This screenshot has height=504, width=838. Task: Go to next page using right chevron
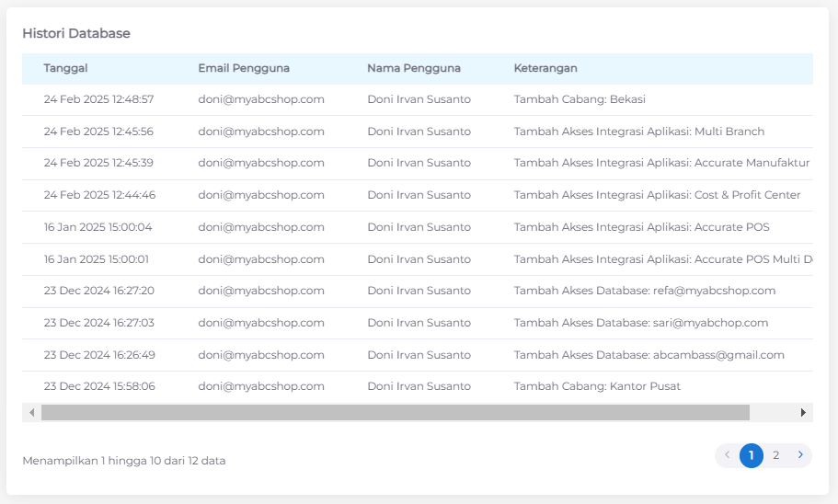pos(800,455)
